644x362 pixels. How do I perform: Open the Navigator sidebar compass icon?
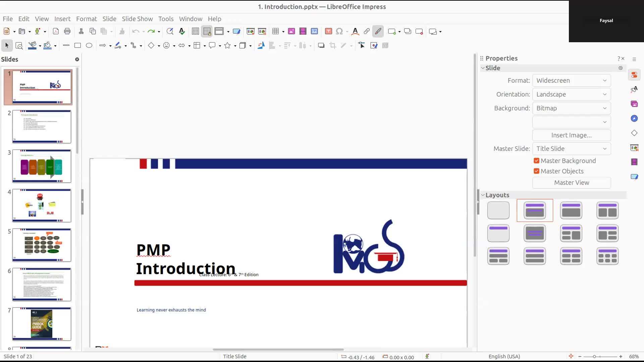[x=634, y=118]
